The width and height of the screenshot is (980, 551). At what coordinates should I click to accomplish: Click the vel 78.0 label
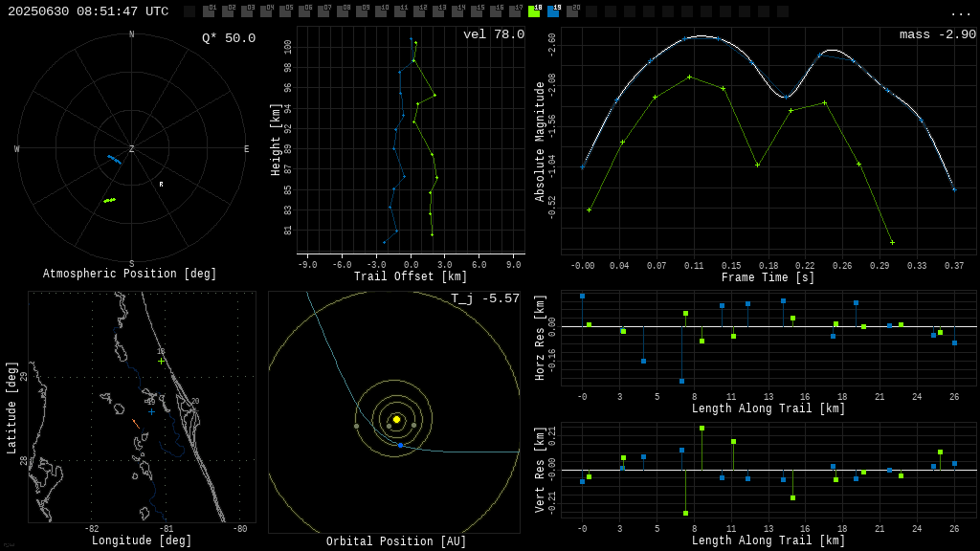click(x=493, y=34)
